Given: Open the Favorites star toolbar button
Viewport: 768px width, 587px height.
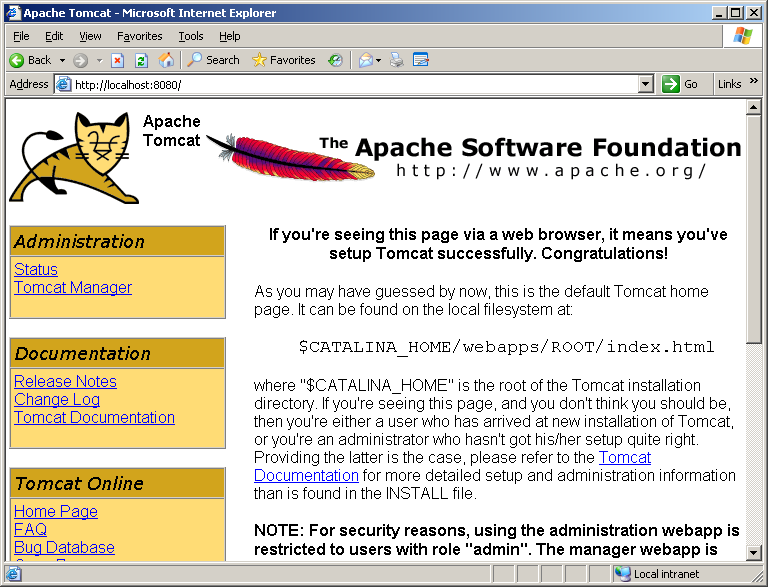Looking at the screenshot, I should click(x=284, y=60).
